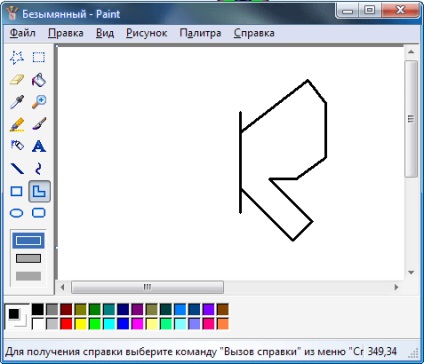Open the Файл menu
This screenshot has width=424, height=364.
click(x=22, y=33)
